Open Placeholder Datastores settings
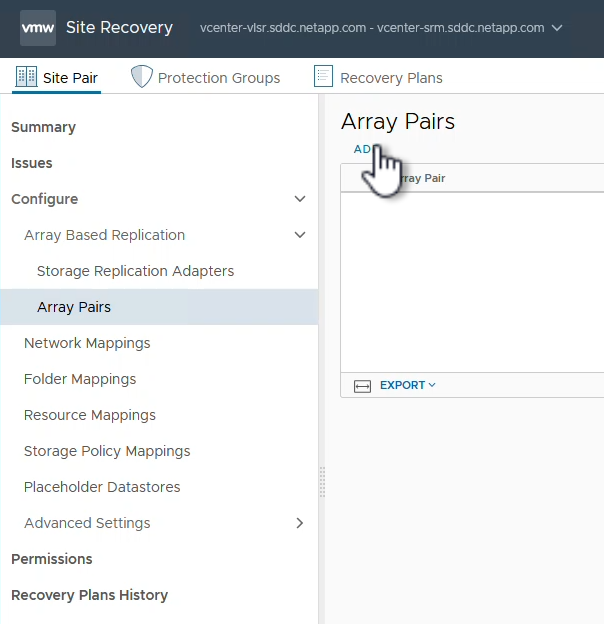The height and width of the screenshot is (624, 604). click(x=102, y=487)
